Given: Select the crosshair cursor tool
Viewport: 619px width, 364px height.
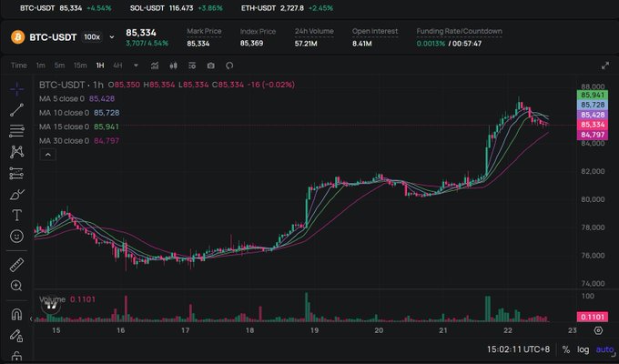Looking at the screenshot, I should coord(16,89).
